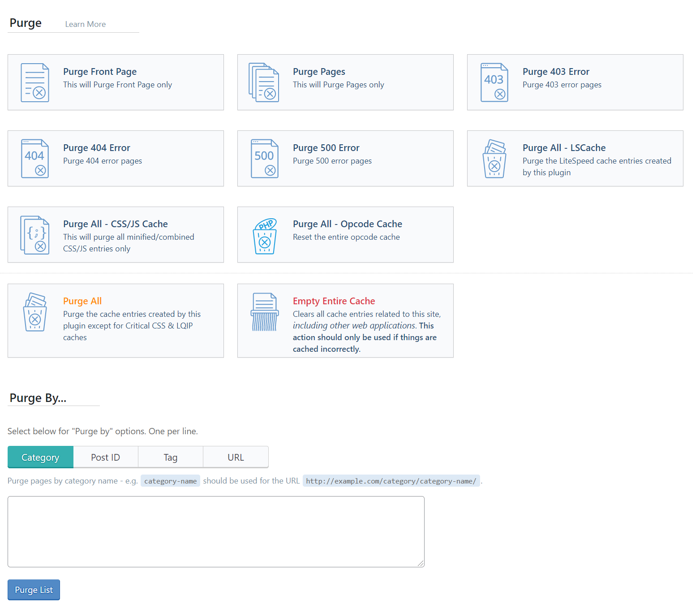Click the LSCache trash bin icon
Screen dimensions: 700x609
pos(494,159)
